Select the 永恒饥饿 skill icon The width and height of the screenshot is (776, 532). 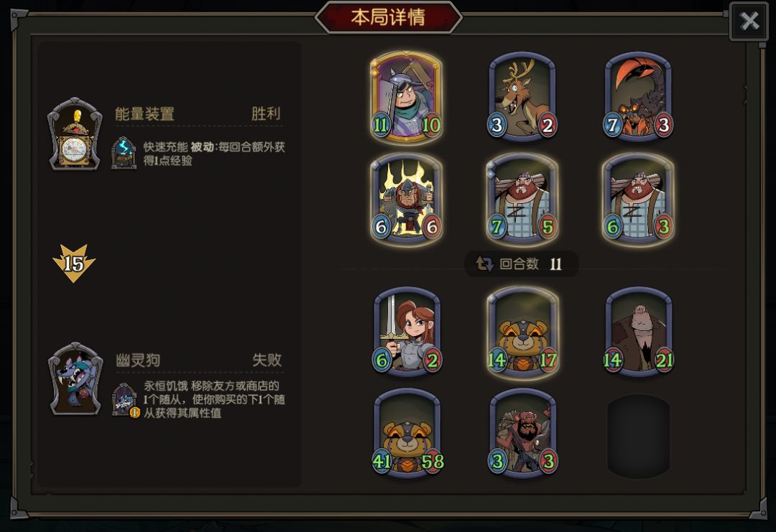tap(125, 399)
